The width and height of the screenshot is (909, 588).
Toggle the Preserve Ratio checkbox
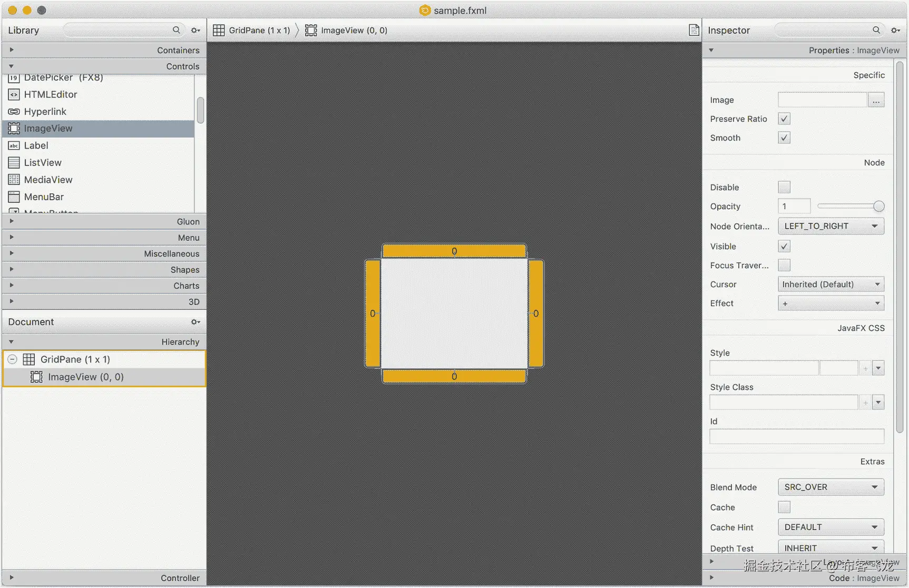(x=784, y=119)
